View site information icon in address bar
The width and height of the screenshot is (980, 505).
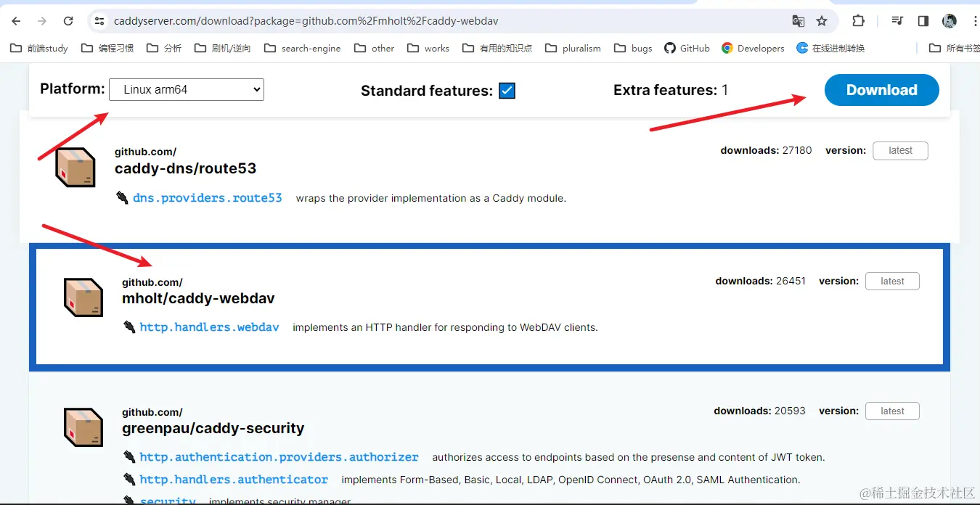(x=100, y=21)
